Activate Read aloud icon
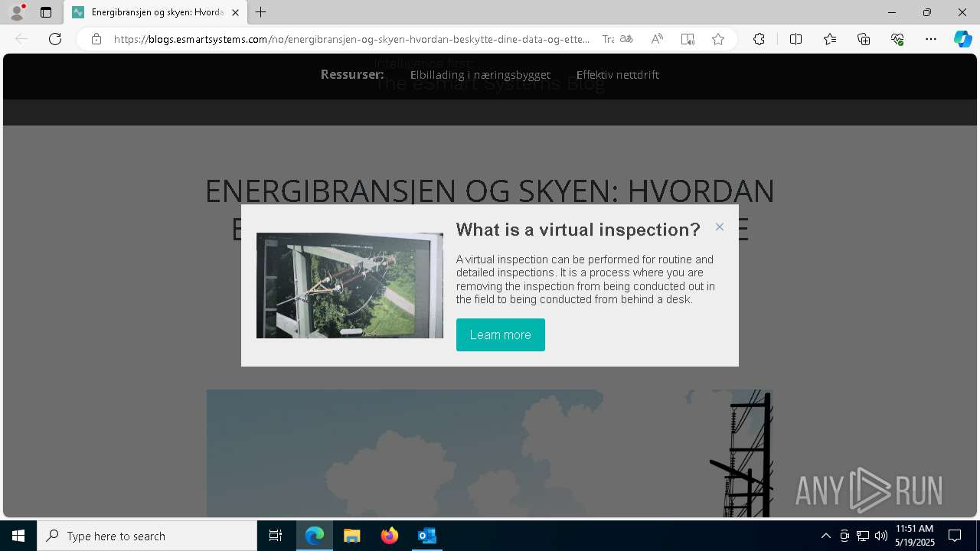The width and height of the screenshot is (980, 551). [657, 39]
